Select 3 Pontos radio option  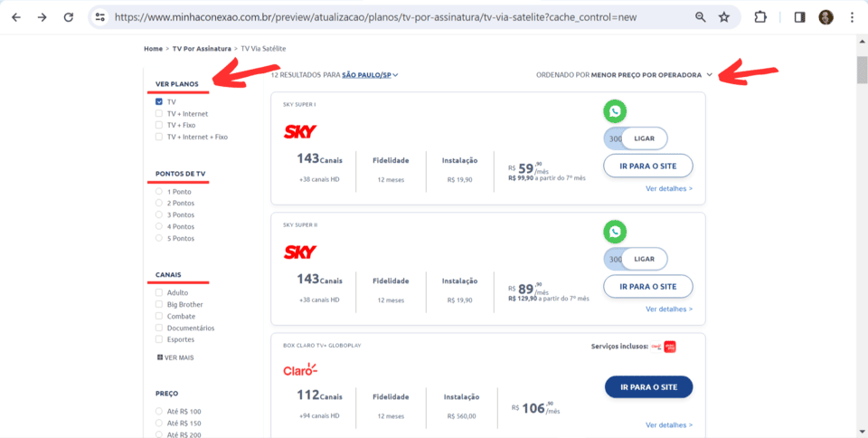(159, 214)
